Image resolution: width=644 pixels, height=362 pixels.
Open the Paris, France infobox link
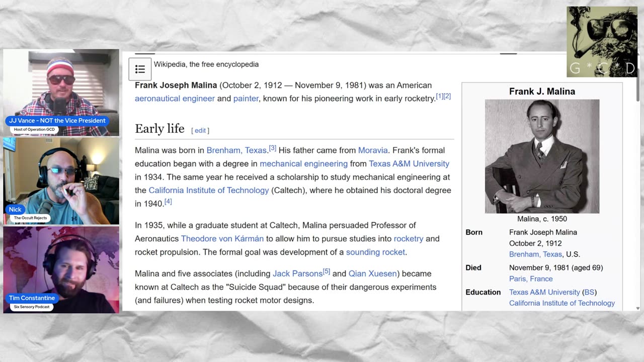click(x=531, y=279)
